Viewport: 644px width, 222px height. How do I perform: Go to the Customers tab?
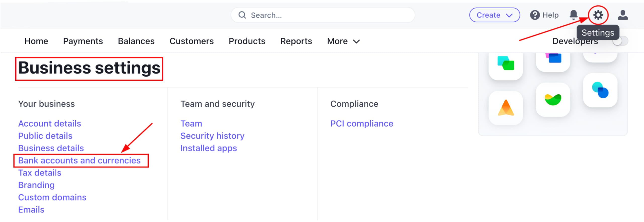(x=191, y=41)
